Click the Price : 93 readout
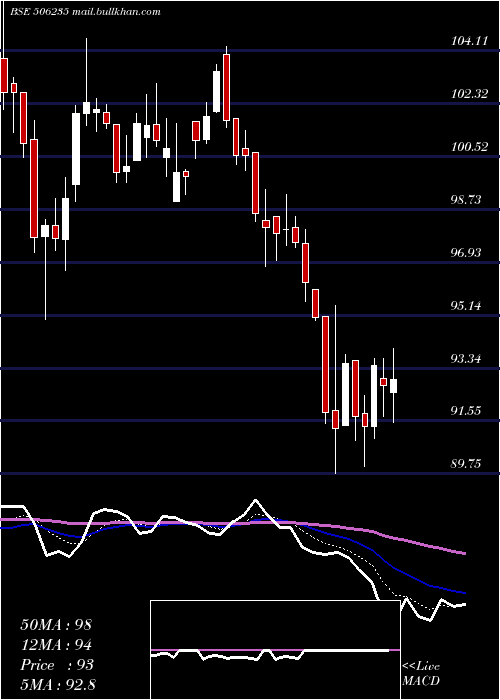This screenshot has width=500, height=700. (57, 665)
